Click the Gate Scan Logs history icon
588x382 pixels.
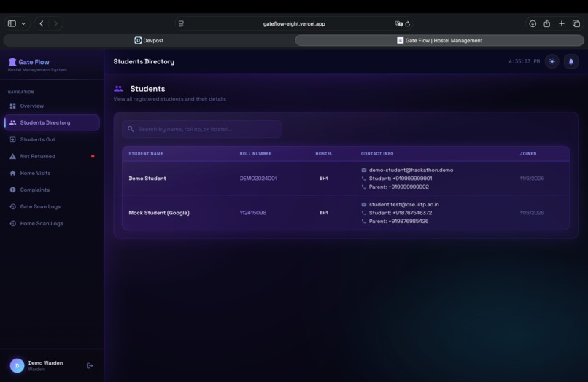(x=12, y=206)
